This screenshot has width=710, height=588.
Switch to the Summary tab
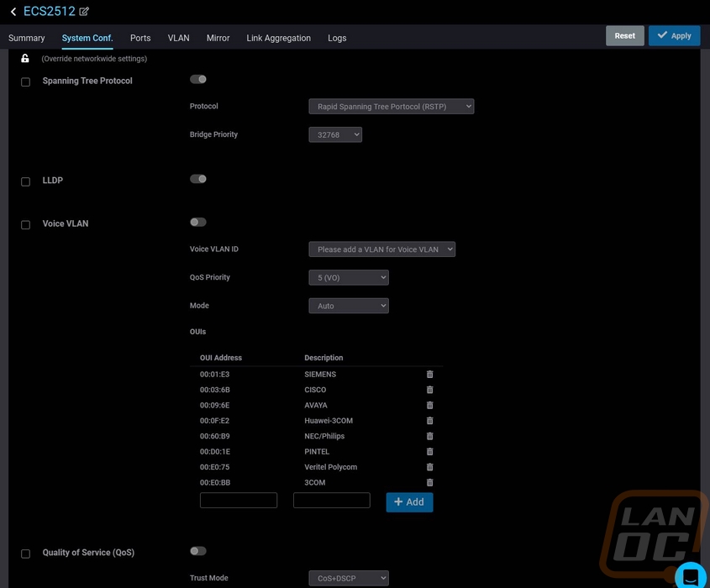point(27,38)
